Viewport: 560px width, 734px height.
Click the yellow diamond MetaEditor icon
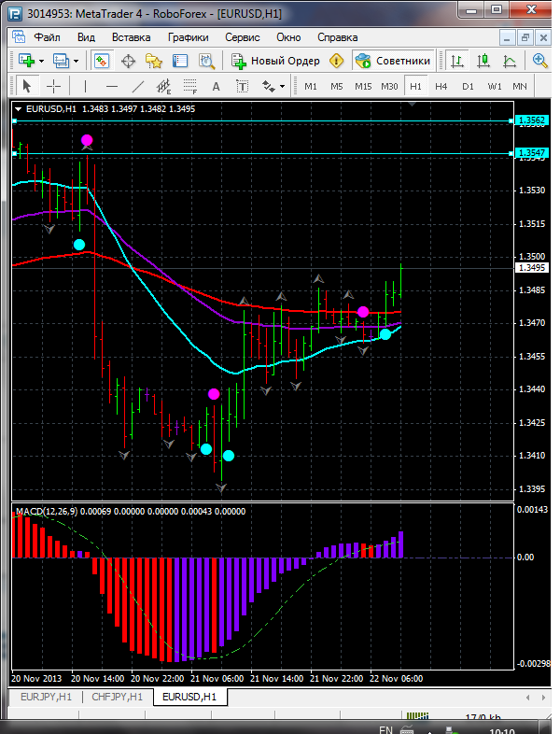click(x=336, y=61)
